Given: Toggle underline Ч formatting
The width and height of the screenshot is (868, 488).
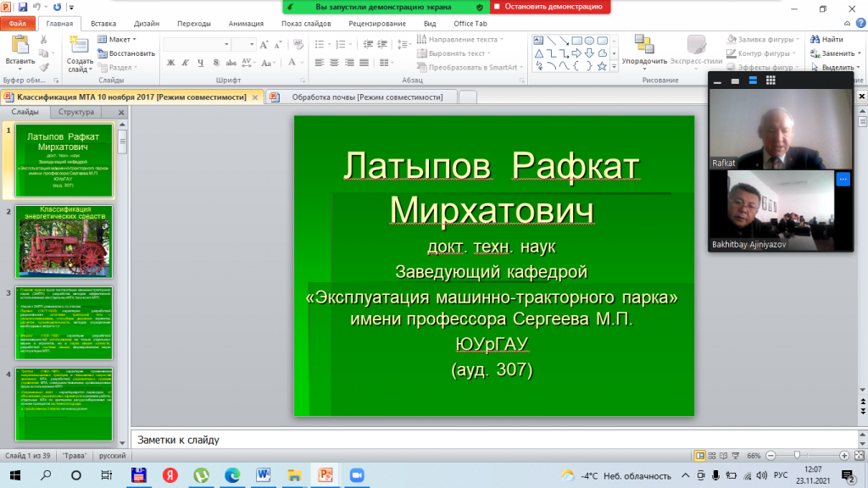Looking at the screenshot, I should [200, 63].
